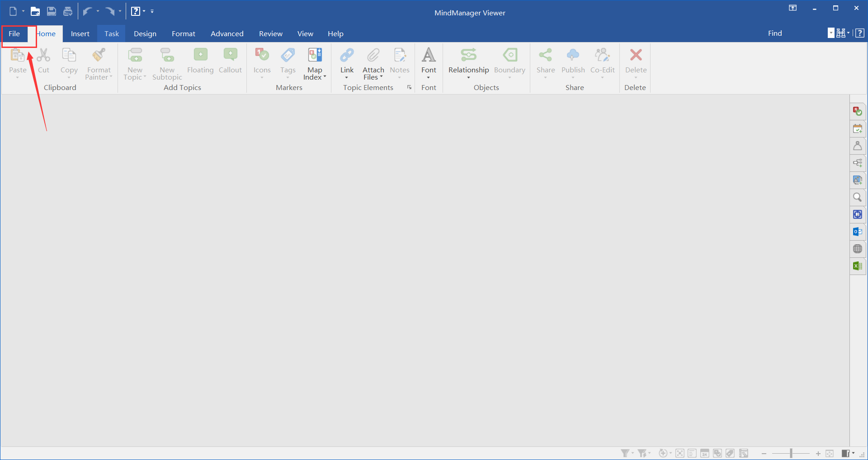Click the zoom in plus button
This screenshot has width=868, height=460.
(818, 453)
